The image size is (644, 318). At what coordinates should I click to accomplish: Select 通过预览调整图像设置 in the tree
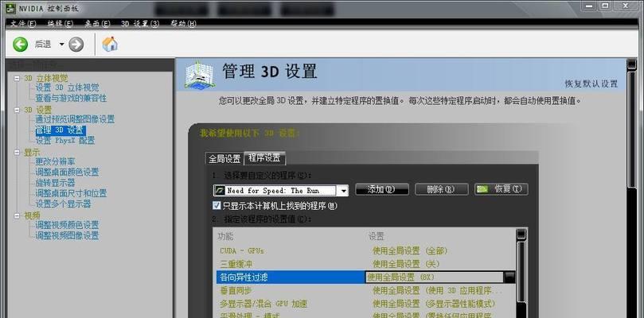click(75, 120)
